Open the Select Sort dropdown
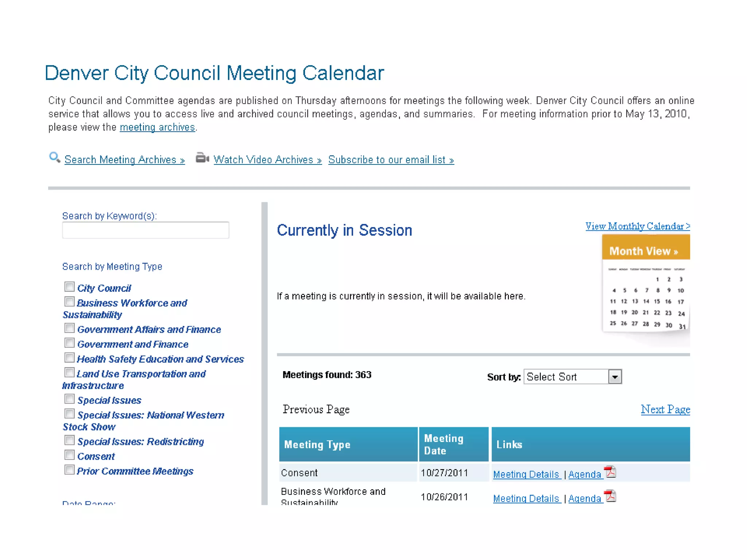 tap(566, 377)
